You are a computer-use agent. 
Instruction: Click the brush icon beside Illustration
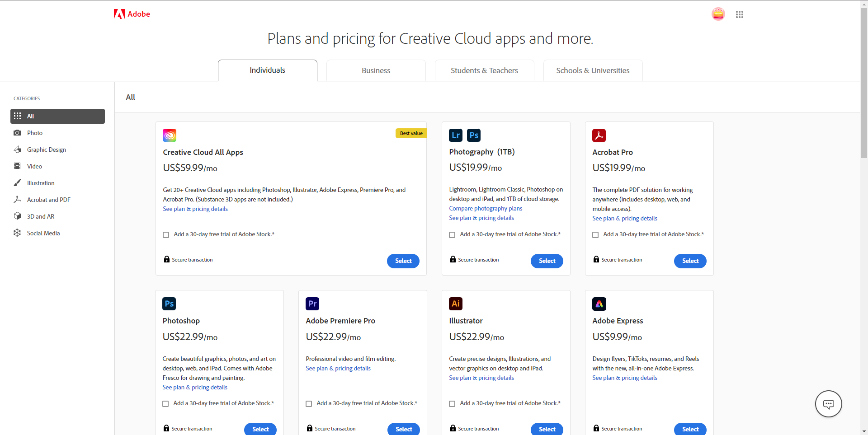(x=17, y=183)
